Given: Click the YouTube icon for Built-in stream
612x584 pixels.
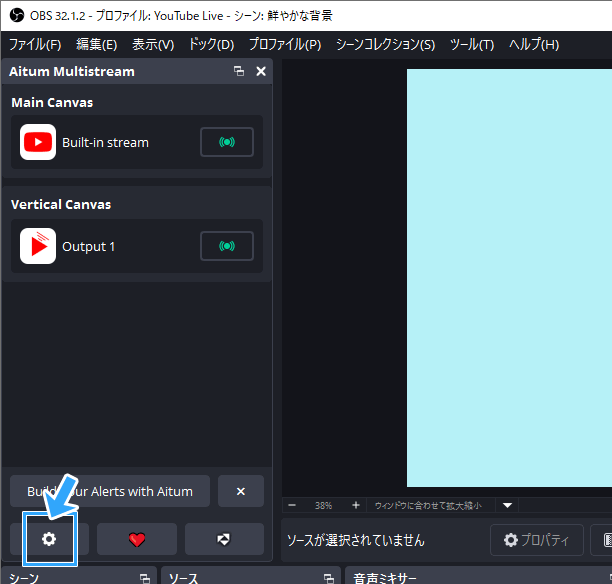Looking at the screenshot, I should pos(38,142).
